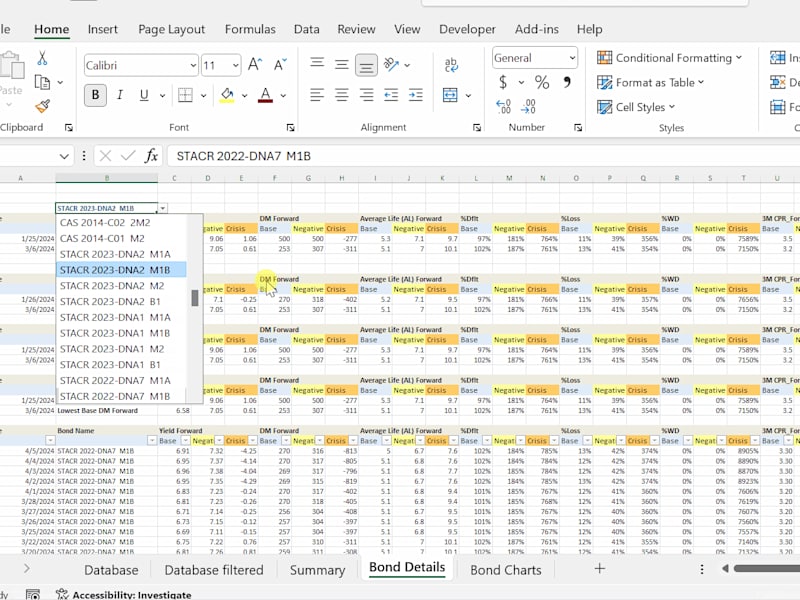Toggle Bold formatting
The height and width of the screenshot is (600, 800).
tap(95, 95)
